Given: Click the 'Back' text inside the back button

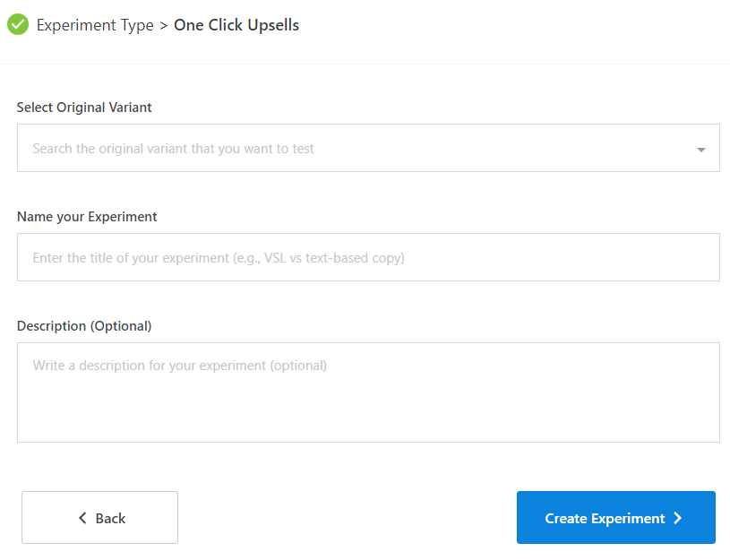Looking at the screenshot, I should [x=110, y=518].
